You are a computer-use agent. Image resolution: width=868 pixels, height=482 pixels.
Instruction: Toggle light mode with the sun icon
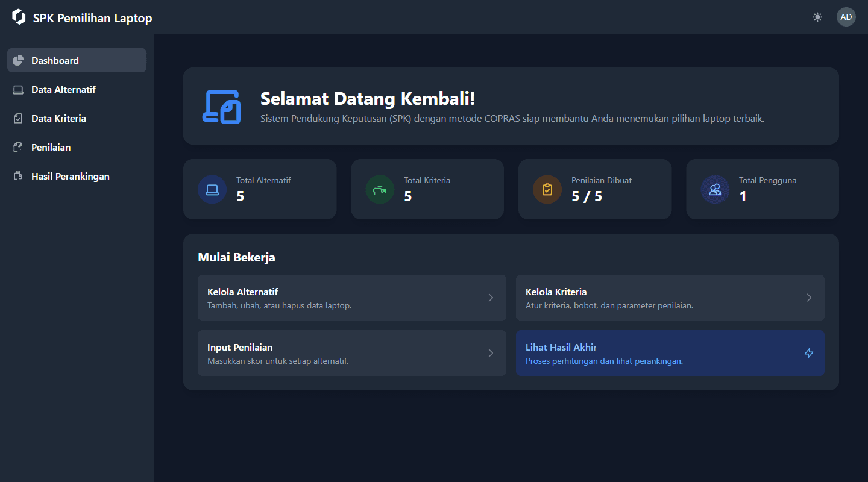tap(817, 17)
